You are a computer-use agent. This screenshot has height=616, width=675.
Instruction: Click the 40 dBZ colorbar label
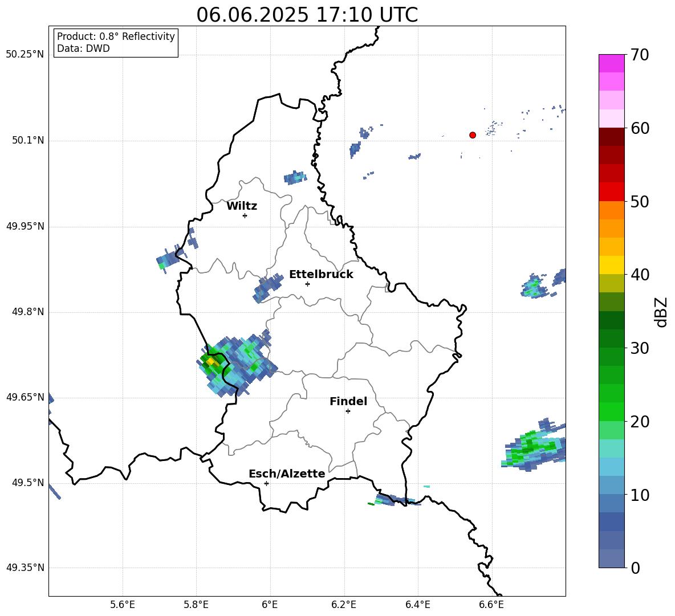640,275
